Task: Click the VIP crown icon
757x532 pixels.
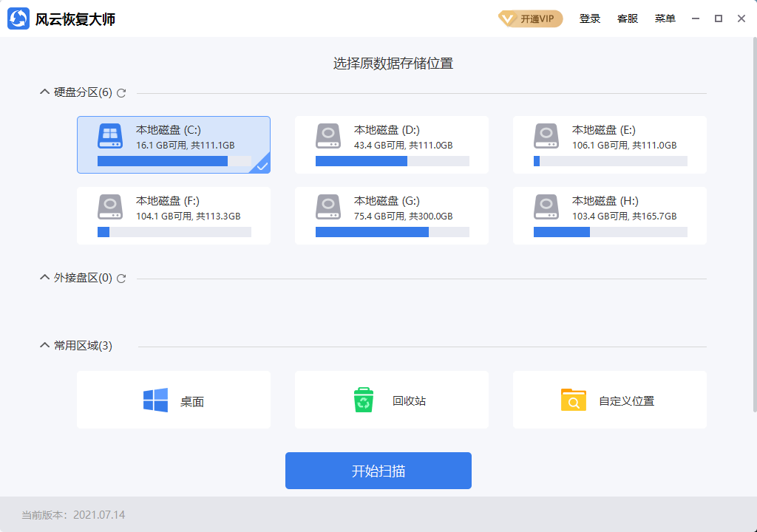Action: (509, 18)
